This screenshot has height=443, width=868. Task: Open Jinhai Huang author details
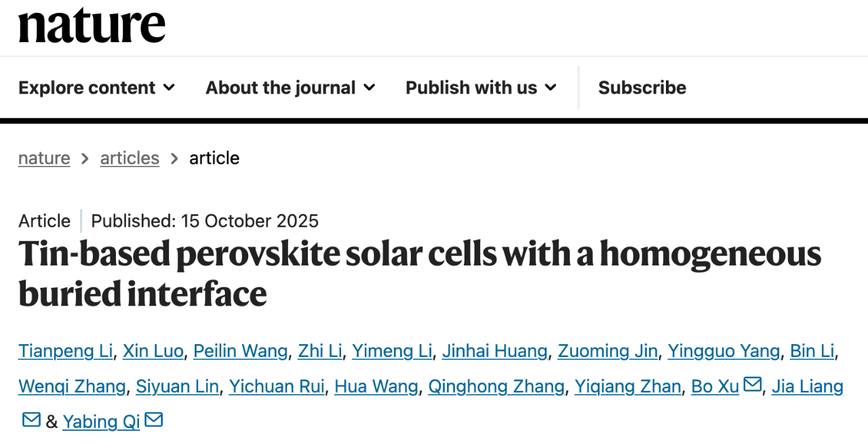[494, 351]
